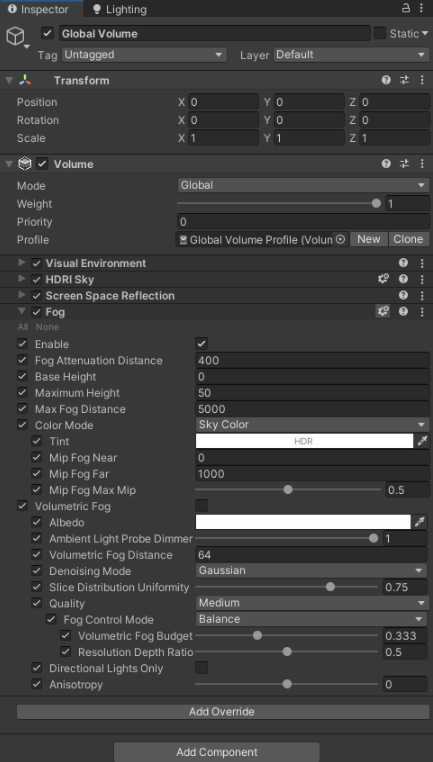Open the Denoising Mode dropdown
Screen dimensions: 433x762
coord(312,571)
